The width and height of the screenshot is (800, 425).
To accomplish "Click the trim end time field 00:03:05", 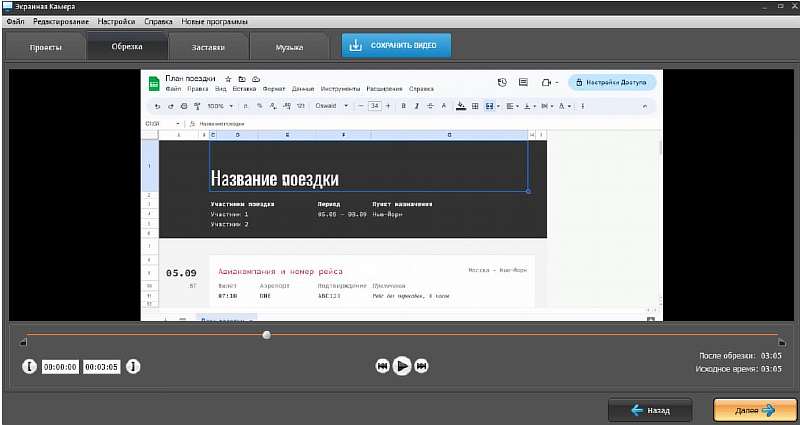I will [101, 367].
